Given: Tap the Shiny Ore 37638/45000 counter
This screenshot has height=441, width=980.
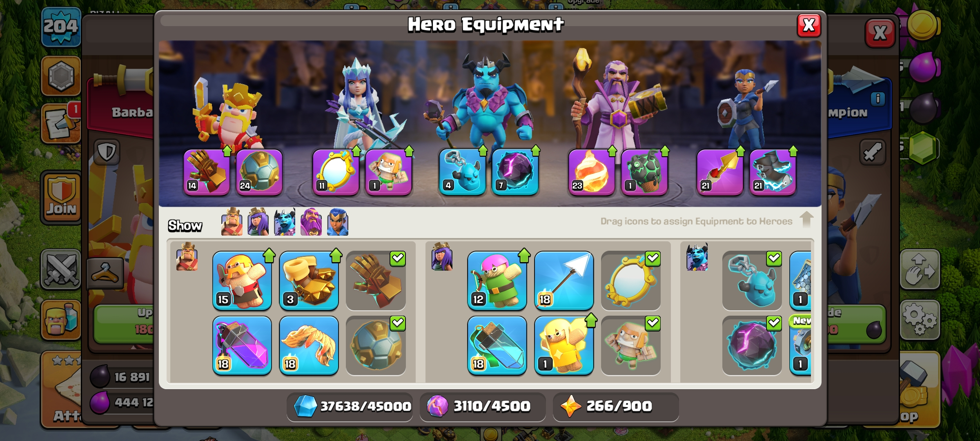Looking at the screenshot, I should (x=350, y=406).
